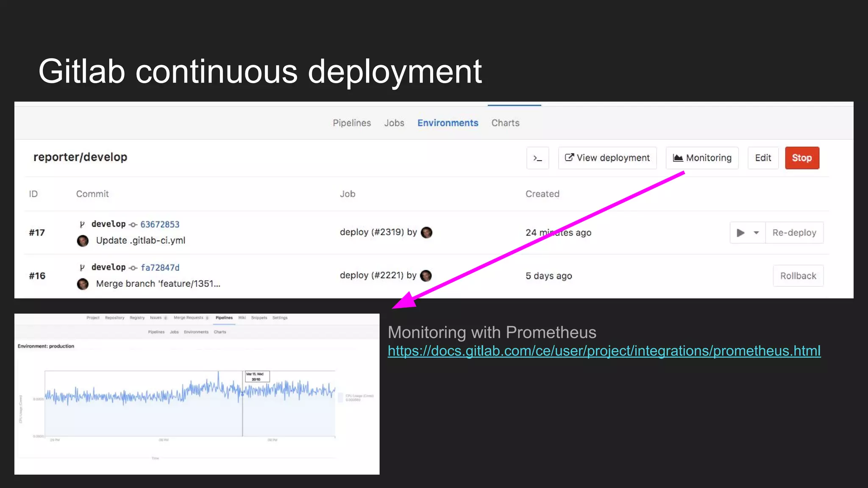The image size is (868, 488).
Task: Open the Prometheus docs hyperlink
Action: (x=604, y=351)
